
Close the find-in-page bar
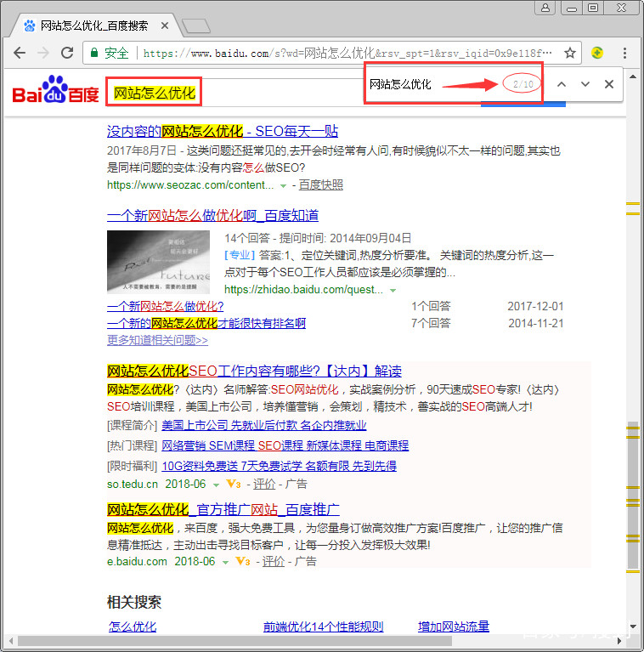tap(609, 84)
